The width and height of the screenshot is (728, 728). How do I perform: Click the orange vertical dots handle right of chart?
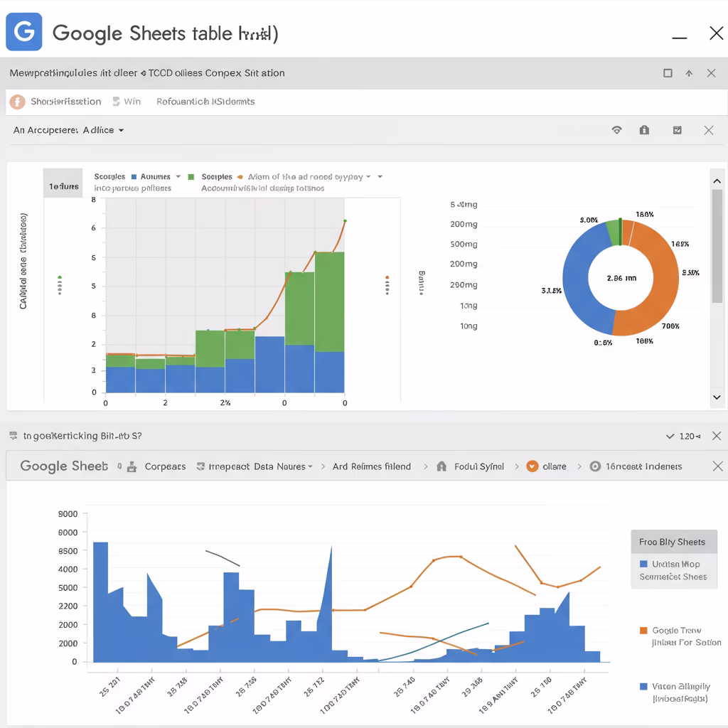(x=387, y=285)
